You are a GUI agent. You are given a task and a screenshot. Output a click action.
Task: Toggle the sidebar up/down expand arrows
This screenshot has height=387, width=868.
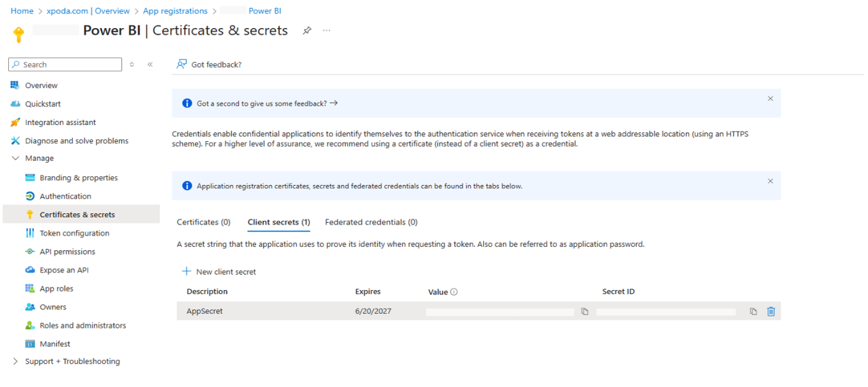[131, 64]
